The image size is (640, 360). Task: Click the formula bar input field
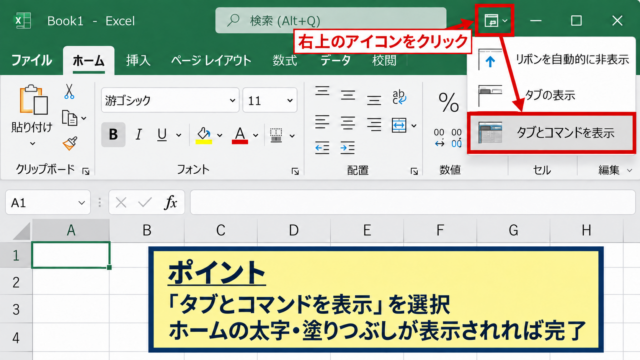click(x=413, y=202)
